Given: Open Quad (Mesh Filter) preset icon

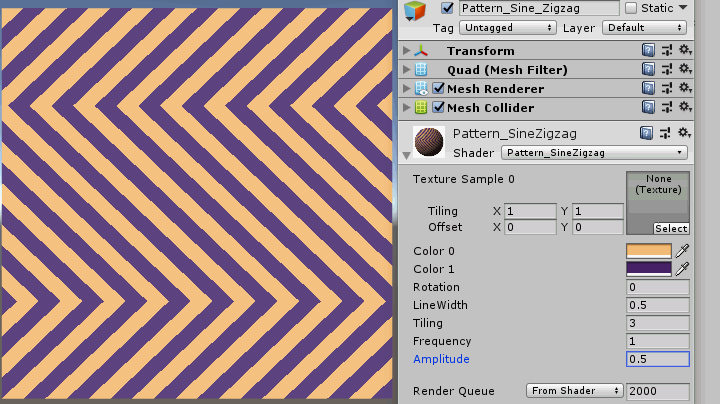Looking at the screenshot, I should coord(667,69).
